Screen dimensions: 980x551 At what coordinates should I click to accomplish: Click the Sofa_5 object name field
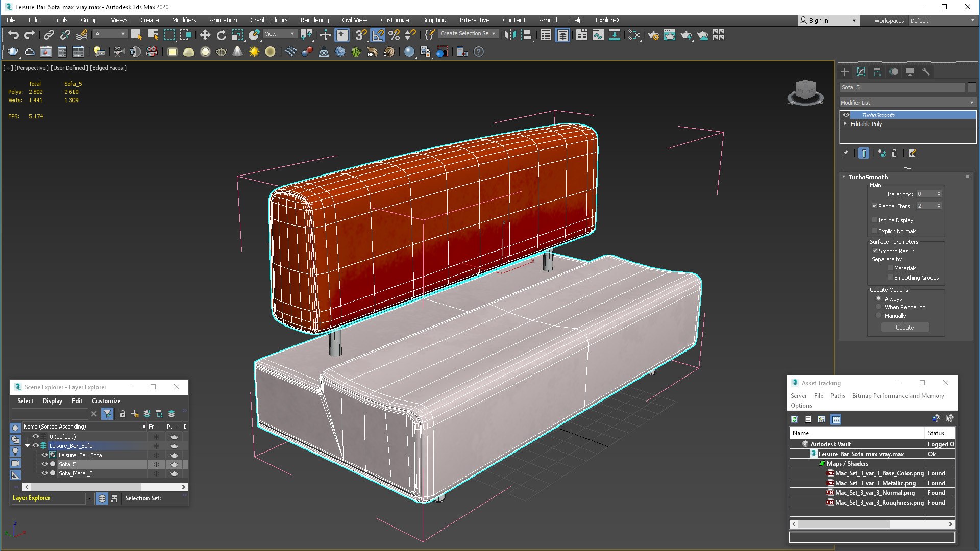click(x=902, y=87)
